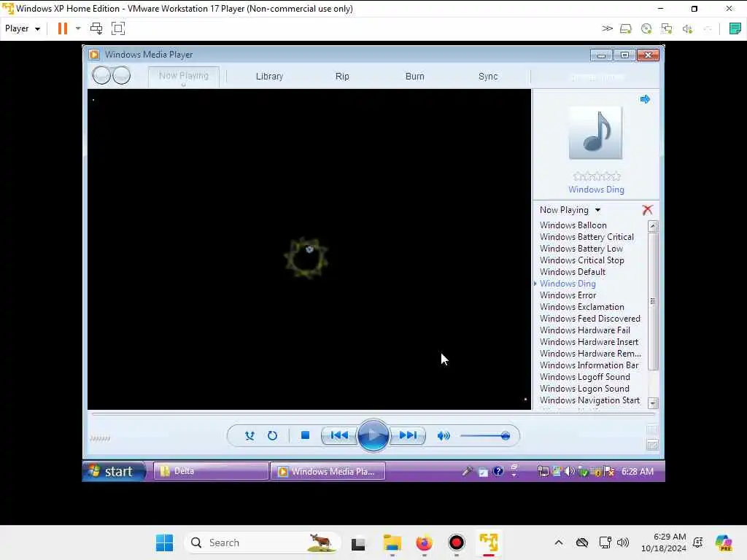747x560 pixels.
Task: Open the Rip tab
Action: (342, 76)
